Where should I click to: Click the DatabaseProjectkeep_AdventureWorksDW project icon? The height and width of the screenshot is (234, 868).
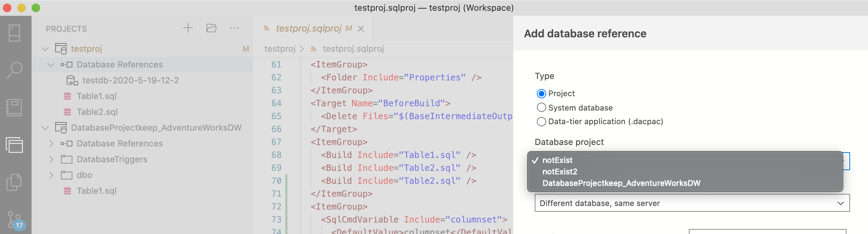click(x=61, y=127)
